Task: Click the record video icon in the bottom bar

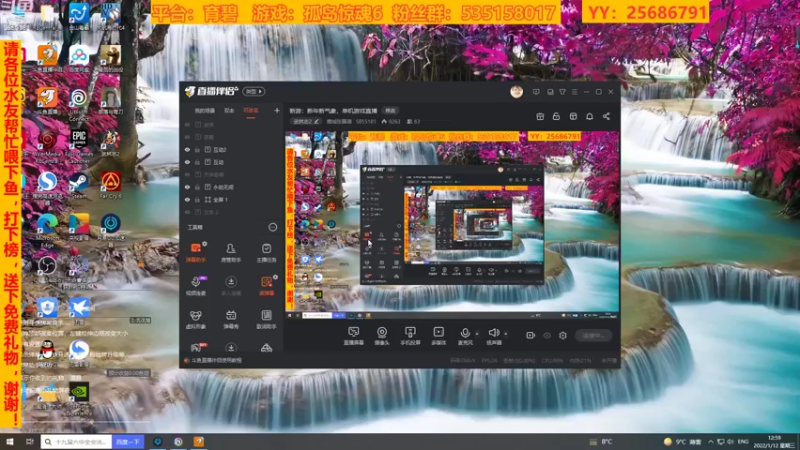Action: click(531, 335)
